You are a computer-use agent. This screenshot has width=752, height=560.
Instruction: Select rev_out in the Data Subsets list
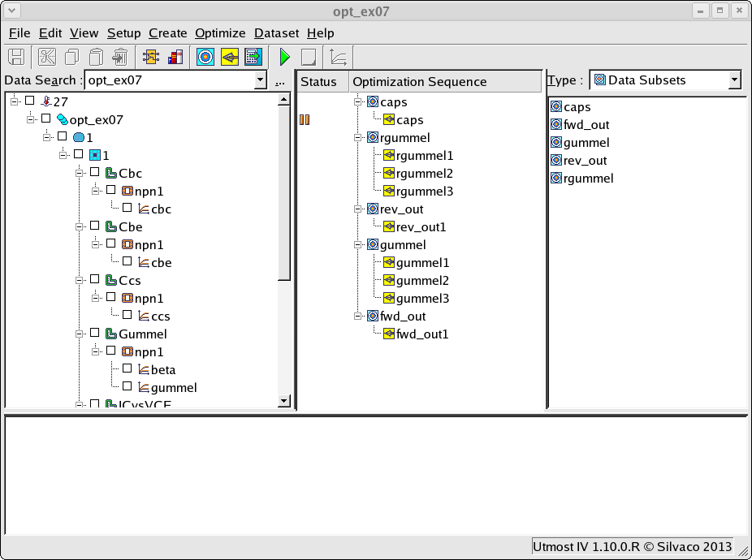(579, 160)
